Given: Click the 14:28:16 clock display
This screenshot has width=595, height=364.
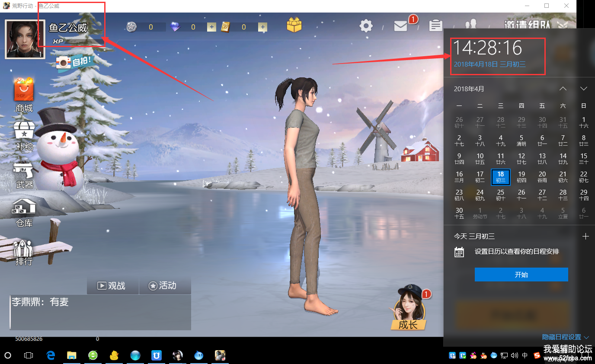Looking at the screenshot, I should [488, 48].
